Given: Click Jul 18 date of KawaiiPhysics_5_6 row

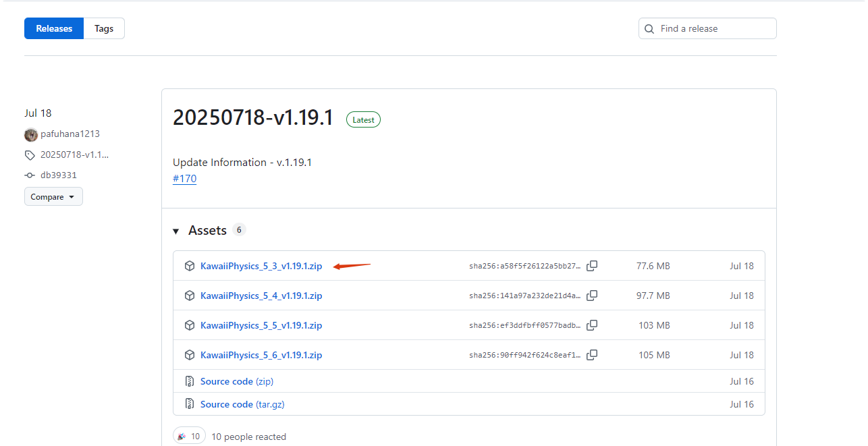Looking at the screenshot, I should coord(742,355).
